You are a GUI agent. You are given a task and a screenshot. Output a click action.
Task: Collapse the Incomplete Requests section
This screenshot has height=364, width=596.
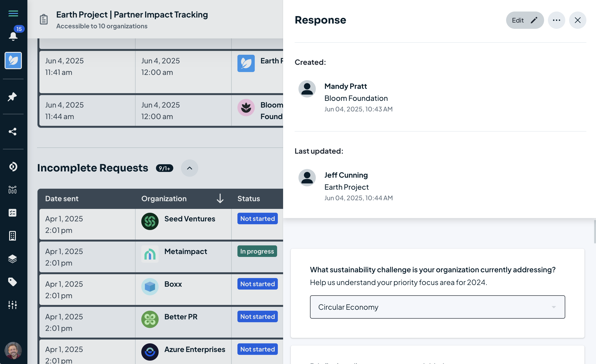coord(189,168)
